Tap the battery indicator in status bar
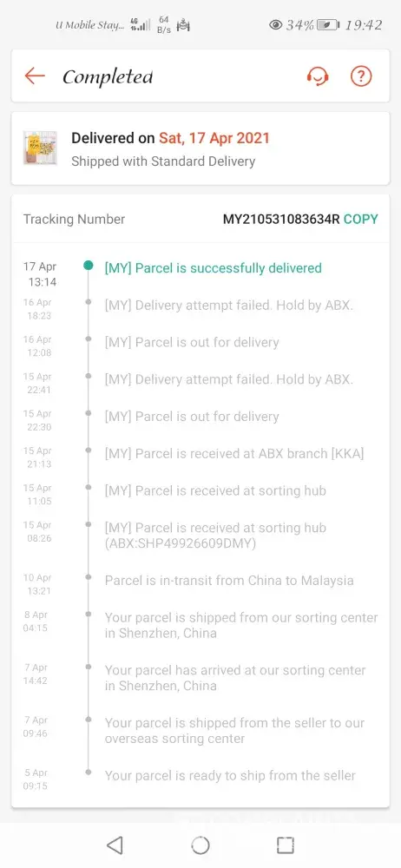This screenshot has width=401, height=868. pyautogui.click(x=328, y=25)
